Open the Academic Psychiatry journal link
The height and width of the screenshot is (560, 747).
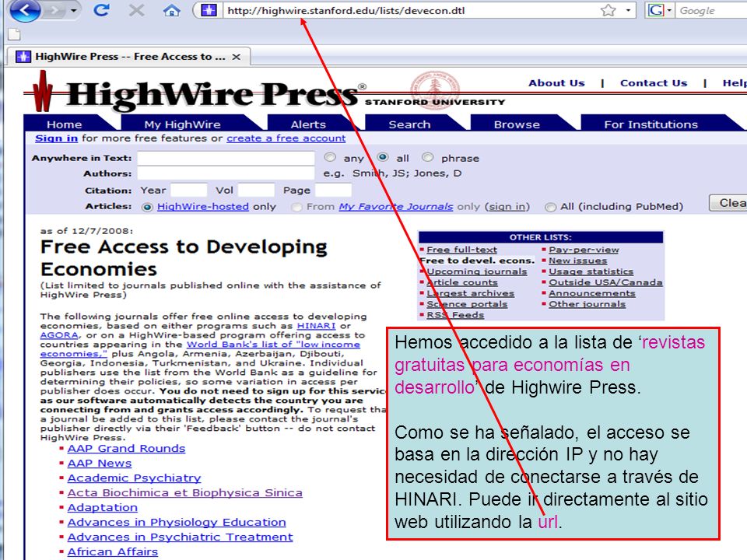click(135, 478)
